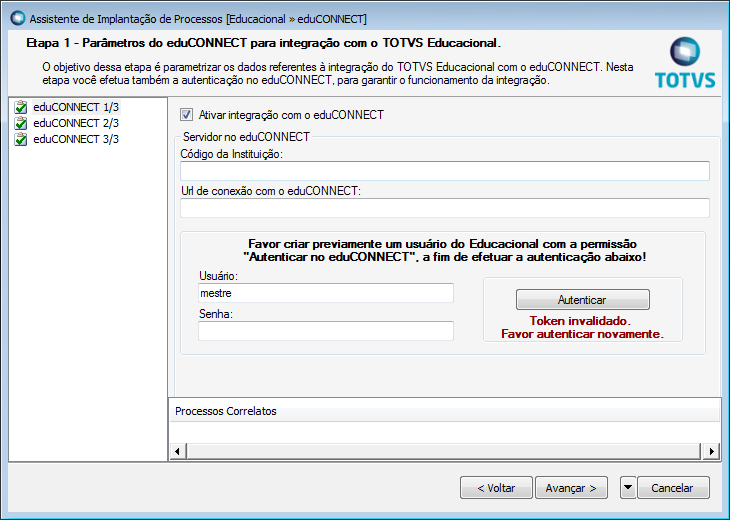
Task: Click the eduCONNECT 3/3 checkmark icon
Action: coord(21,139)
